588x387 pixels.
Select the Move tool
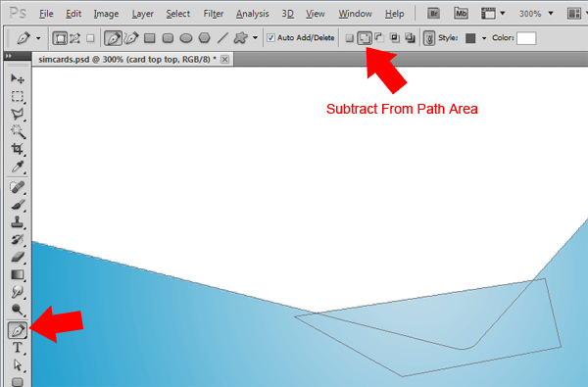click(18, 78)
